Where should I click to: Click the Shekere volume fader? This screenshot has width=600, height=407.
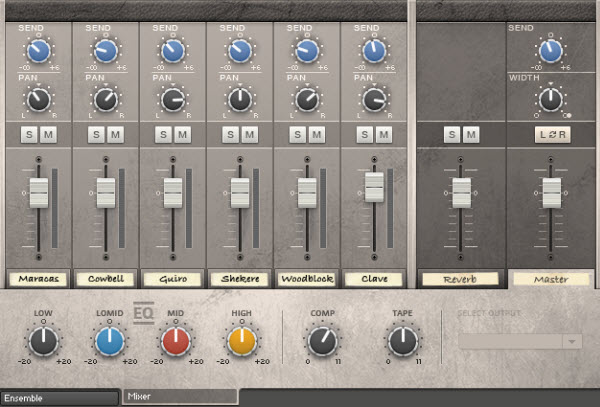click(240, 193)
